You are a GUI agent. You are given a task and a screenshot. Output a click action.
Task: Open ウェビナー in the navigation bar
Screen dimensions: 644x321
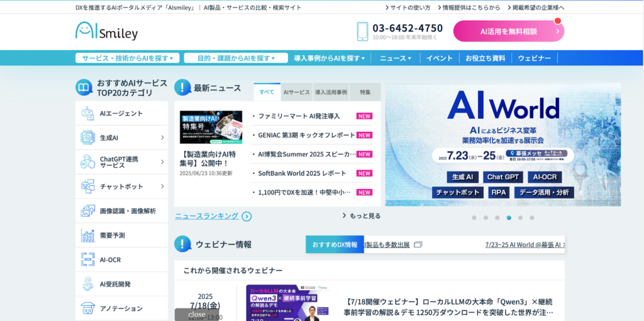535,58
